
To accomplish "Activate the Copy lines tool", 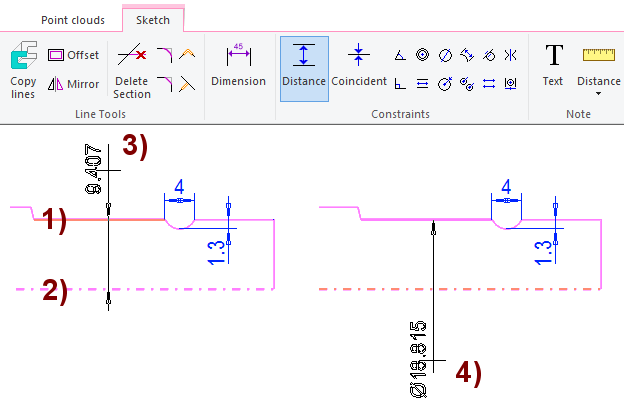I will coord(23,70).
